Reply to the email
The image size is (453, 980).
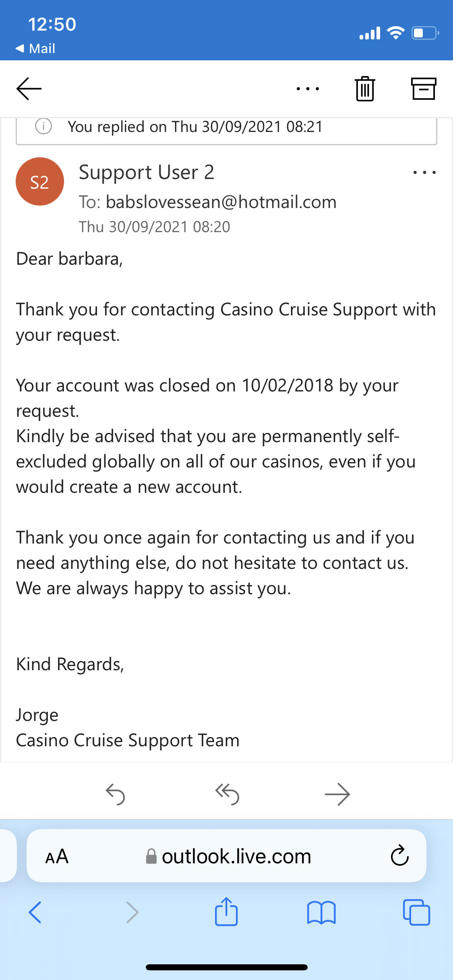116,794
